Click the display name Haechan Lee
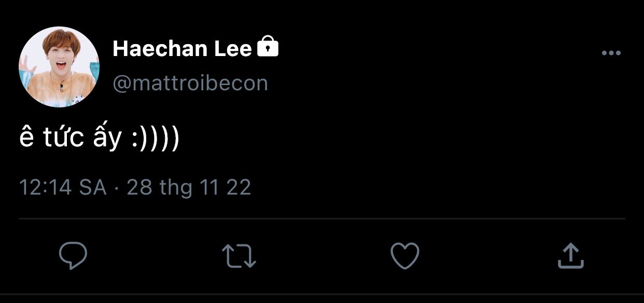Screen dimensions: 644x303 point(181,49)
